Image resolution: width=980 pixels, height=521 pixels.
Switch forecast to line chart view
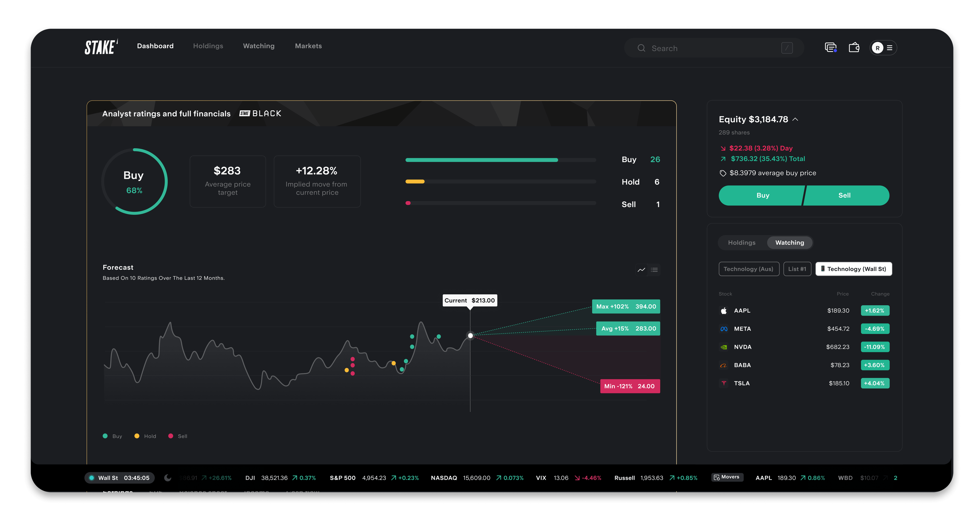click(x=641, y=270)
